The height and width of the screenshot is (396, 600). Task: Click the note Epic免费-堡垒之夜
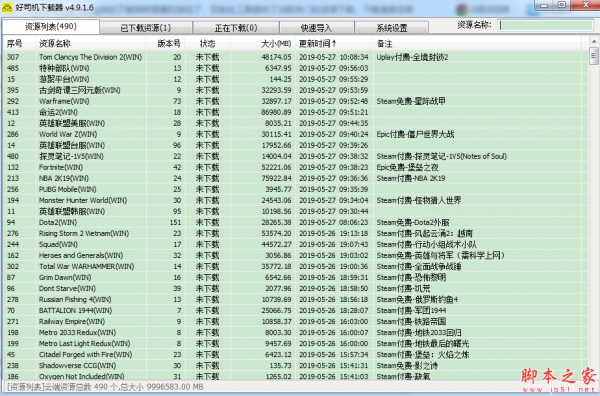click(x=407, y=167)
